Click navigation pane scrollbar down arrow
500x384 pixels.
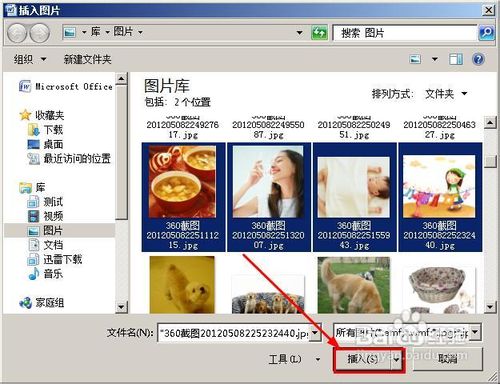click(x=121, y=306)
